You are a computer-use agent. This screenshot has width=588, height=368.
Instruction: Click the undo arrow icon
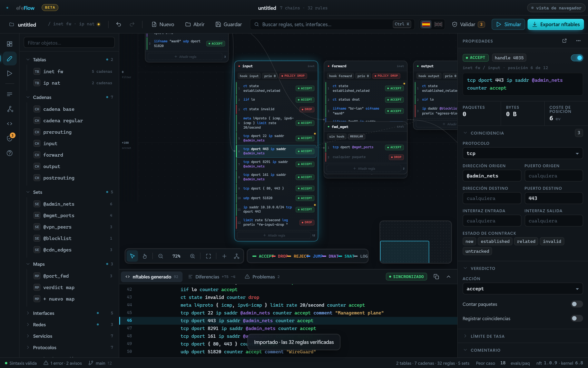(x=119, y=24)
